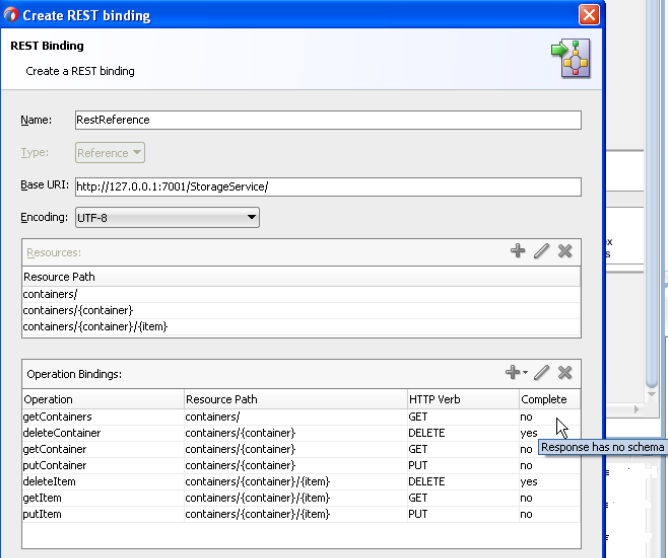Viewport: 668px width, 558px height.
Task: Add operation binding with plus icon
Action: [513, 372]
